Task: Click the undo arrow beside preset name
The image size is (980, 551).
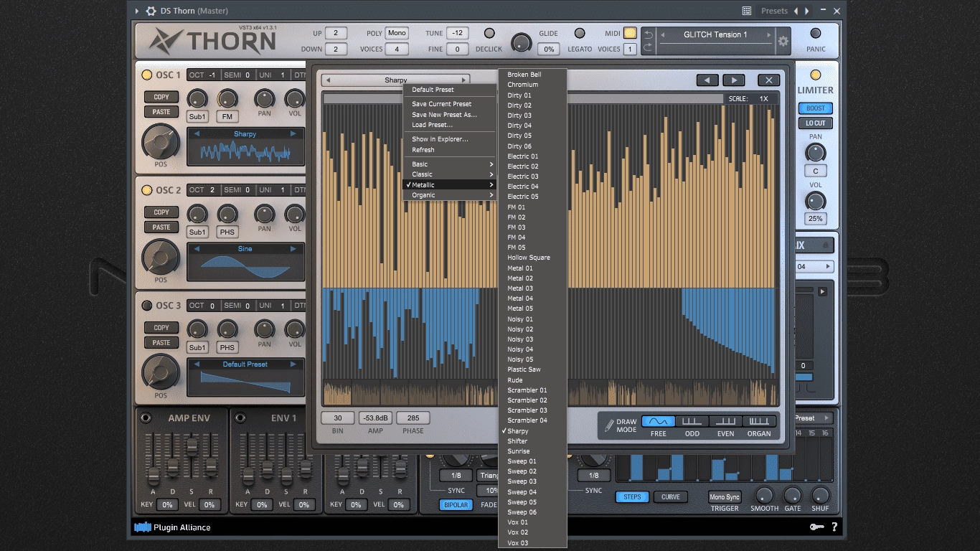Action: coord(648,34)
